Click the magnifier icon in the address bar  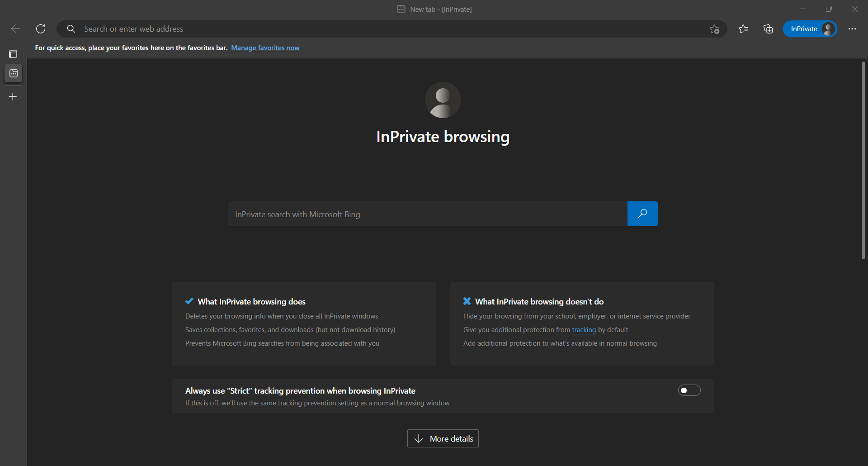71,29
